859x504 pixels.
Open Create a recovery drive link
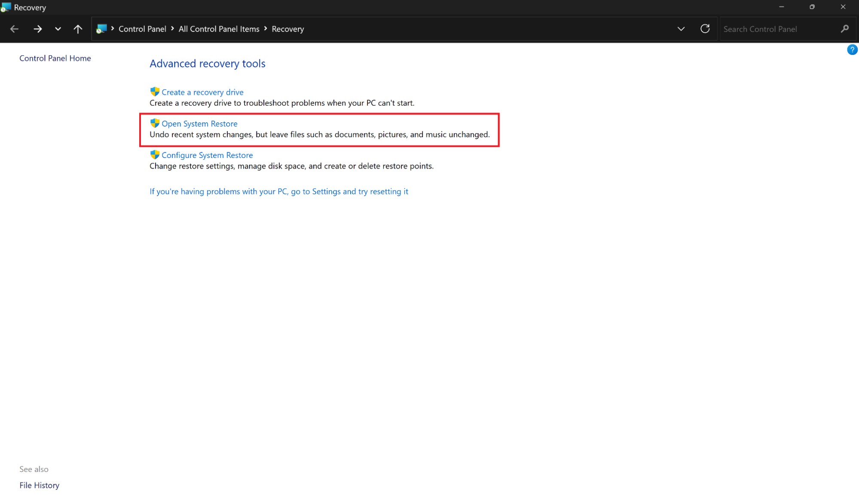click(202, 92)
